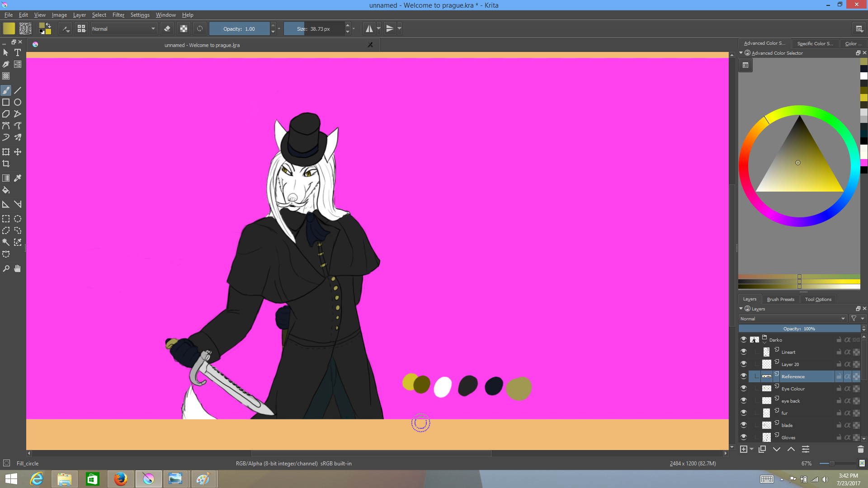Select the Ellipse shape tool
The height and width of the screenshot is (488, 868).
(18, 102)
